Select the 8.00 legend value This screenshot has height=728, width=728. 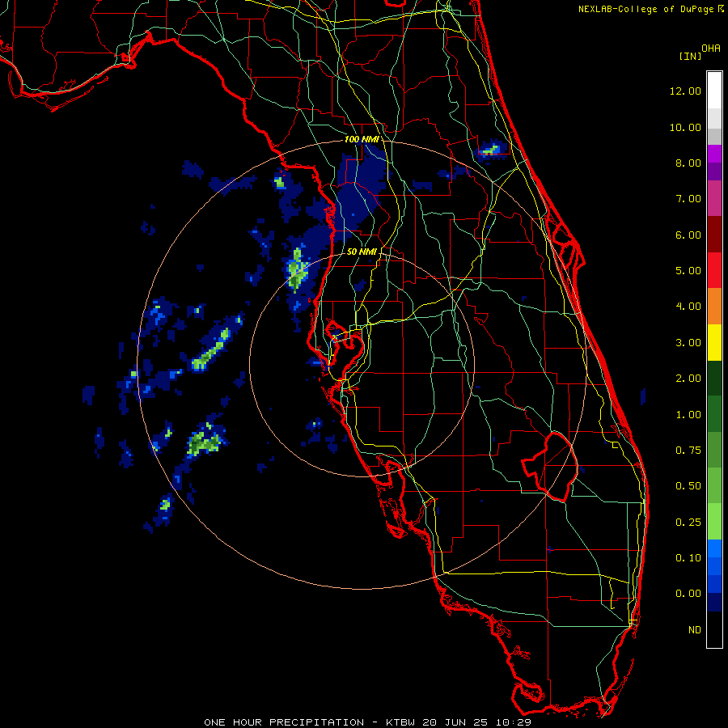(688, 163)
